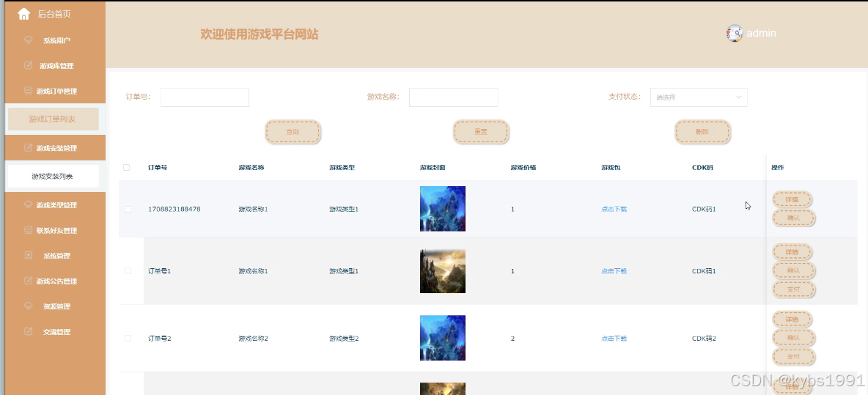This screenshot has width=868, height=395.
Task: Open cover thumbnail in 订单号1 row
Action: 442,270
